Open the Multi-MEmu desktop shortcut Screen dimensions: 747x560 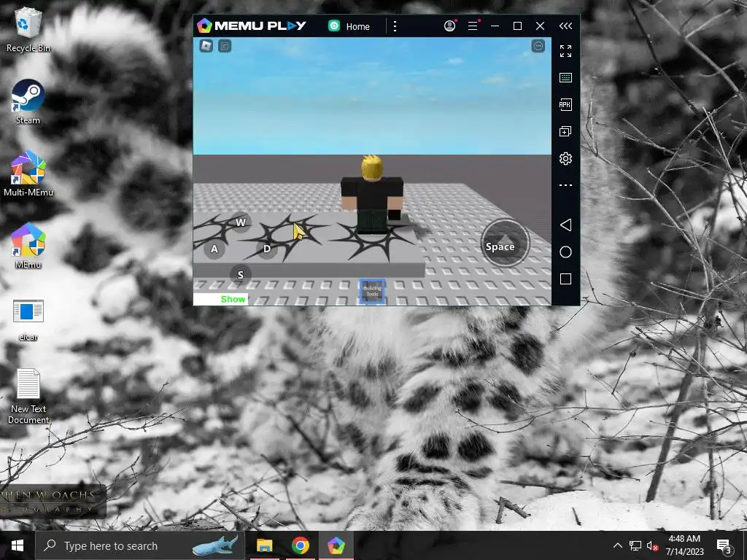coord(28,174)
